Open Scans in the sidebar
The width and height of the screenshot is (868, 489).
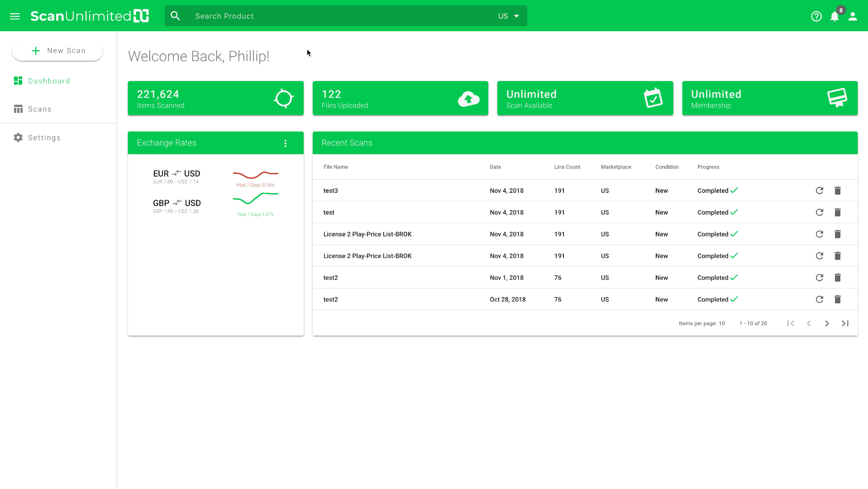pos(39,109)
